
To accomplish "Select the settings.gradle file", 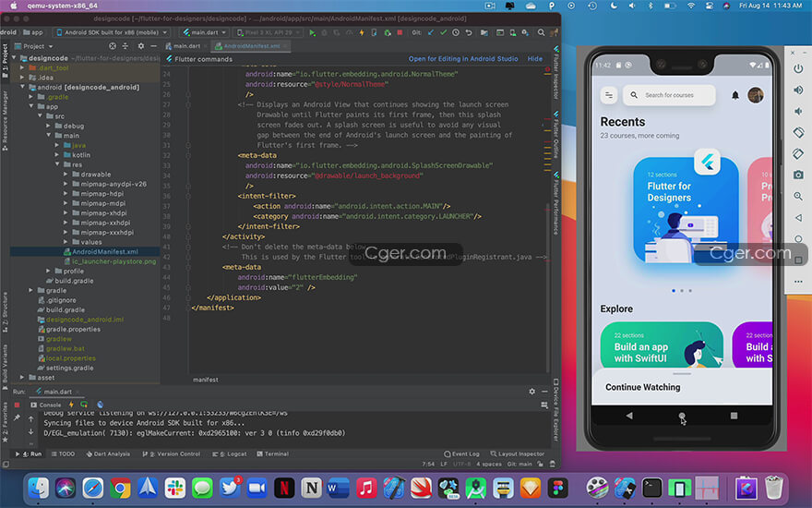I will [x=66, y=368].
